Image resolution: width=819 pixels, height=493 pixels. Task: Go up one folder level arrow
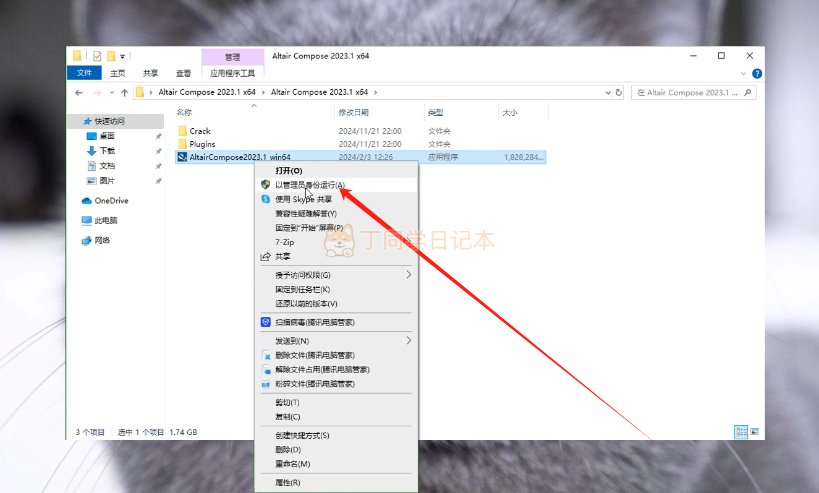click(124, 92)
